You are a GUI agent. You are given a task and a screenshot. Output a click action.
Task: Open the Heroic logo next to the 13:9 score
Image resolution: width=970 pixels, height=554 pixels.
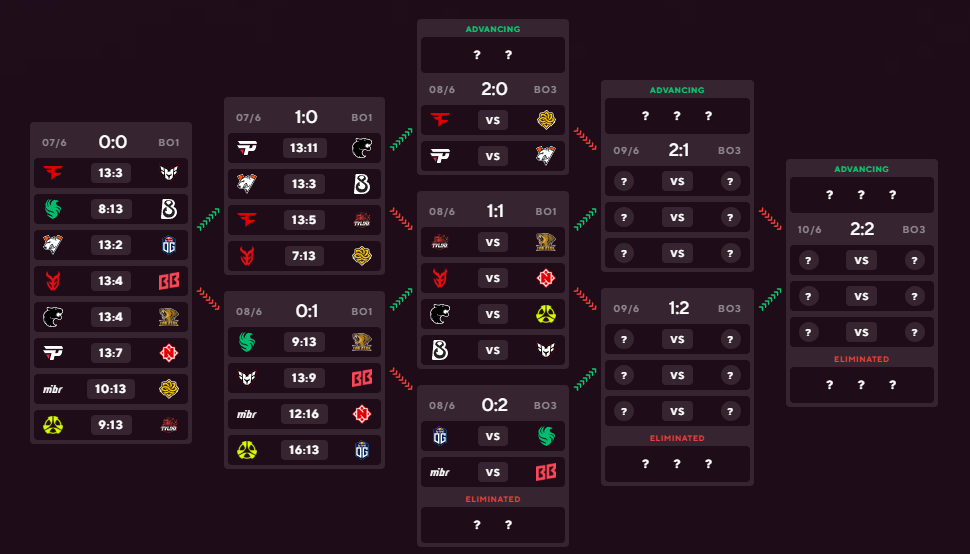[247, 378]
